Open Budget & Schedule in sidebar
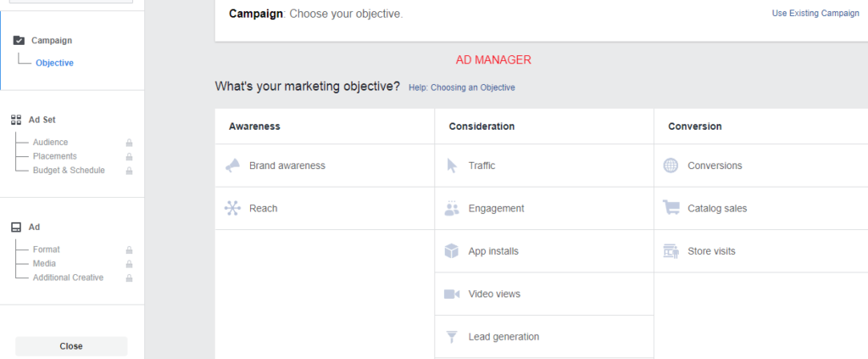The width and height of the screenshot is (868, 359). tap(69, 170)
